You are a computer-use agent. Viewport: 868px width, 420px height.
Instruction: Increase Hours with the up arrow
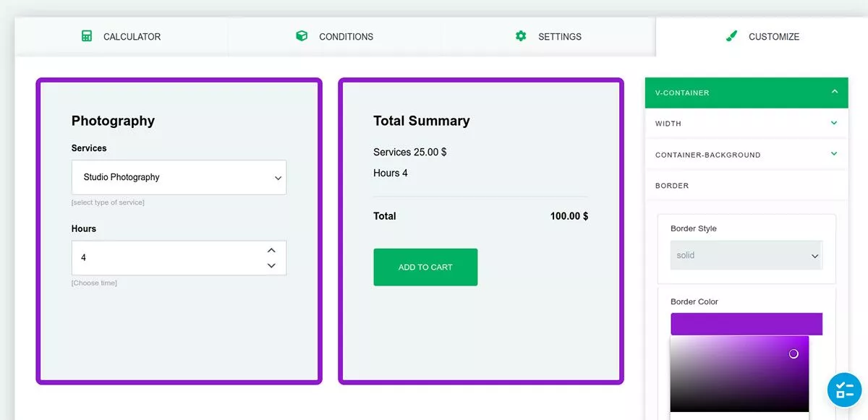271,250
